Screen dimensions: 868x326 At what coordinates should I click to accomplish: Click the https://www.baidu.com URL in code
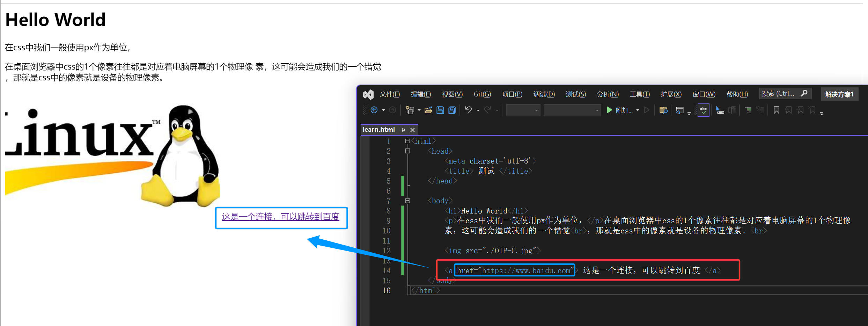(x=526, y=271)
